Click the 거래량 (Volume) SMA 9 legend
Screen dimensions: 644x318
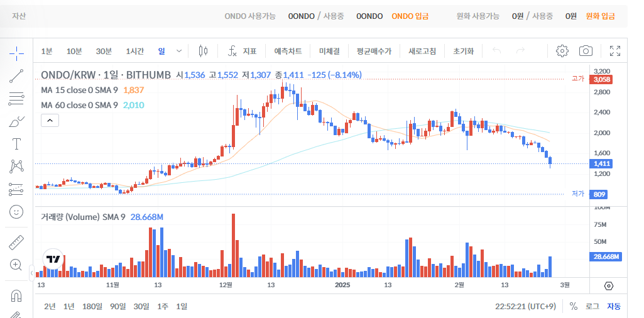(83, 217)
